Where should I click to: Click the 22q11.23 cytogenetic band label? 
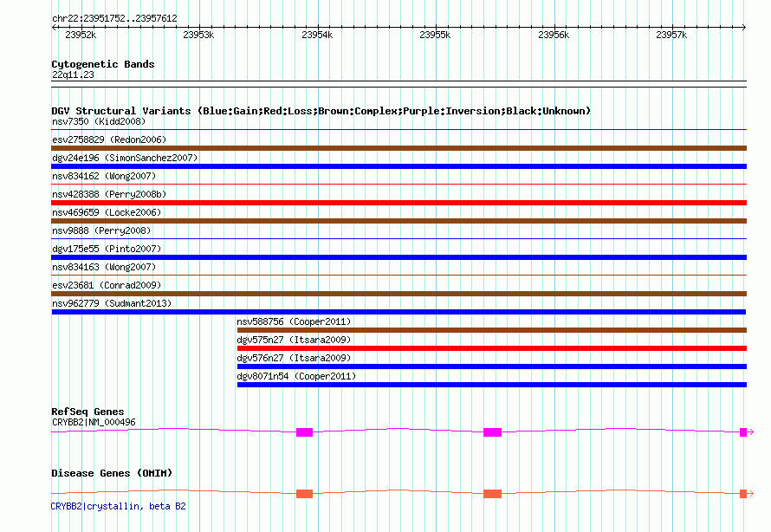73,75
